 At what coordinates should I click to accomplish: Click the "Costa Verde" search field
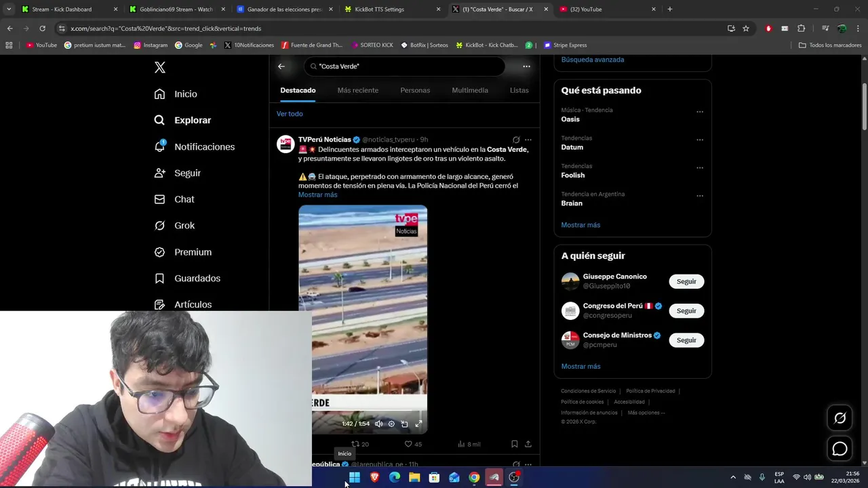coord(405,66)
